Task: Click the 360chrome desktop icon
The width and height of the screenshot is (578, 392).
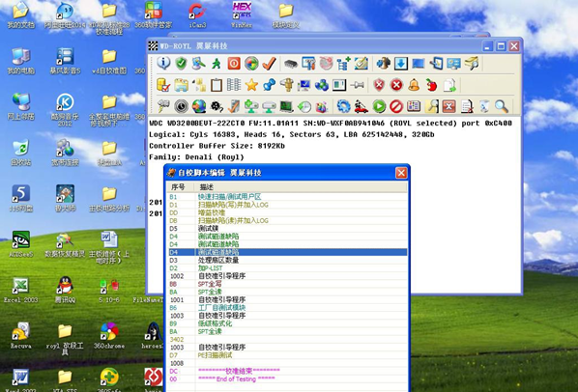Action: pyautogui.click(x=109, y=335)
